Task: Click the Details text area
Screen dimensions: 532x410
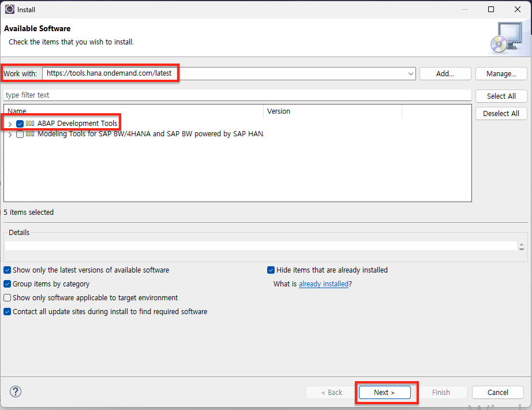Action: coord(261,245)
